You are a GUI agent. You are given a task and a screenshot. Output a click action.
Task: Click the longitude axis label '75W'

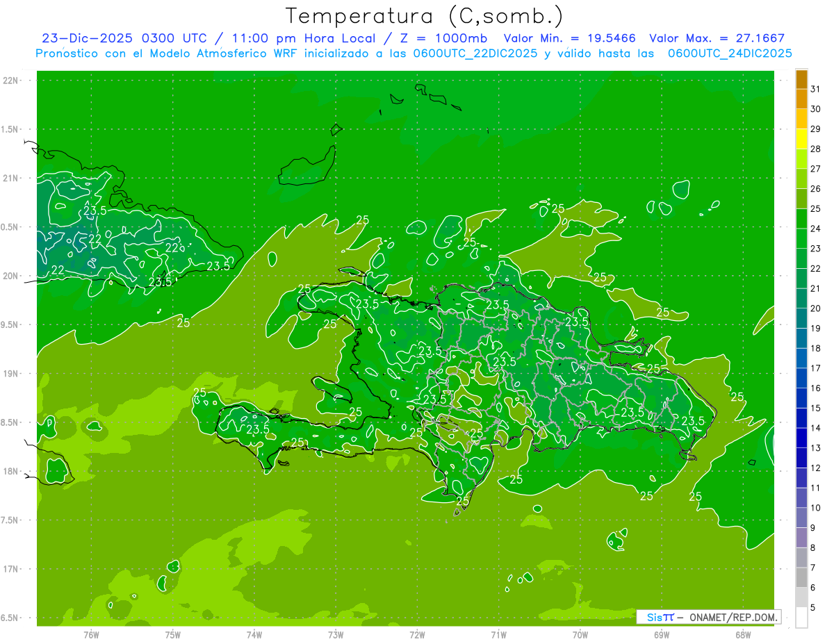(173, 635)
